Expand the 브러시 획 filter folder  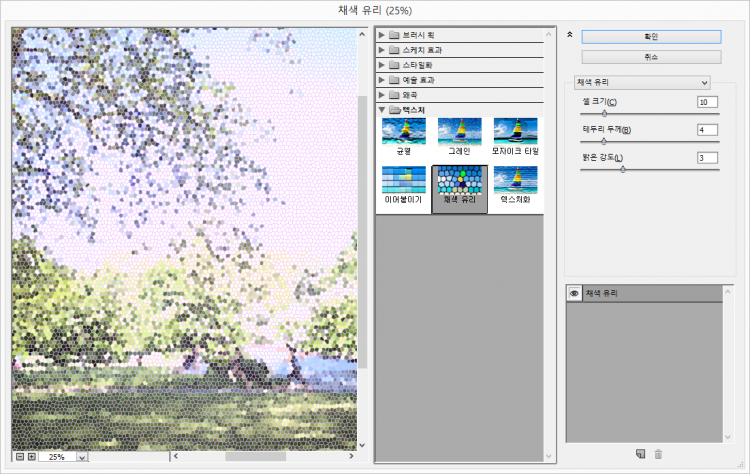pos(382,35)
